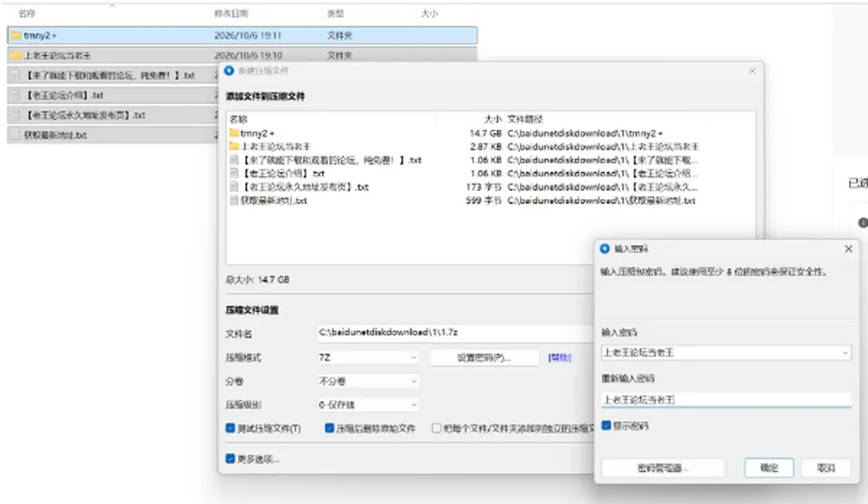Image resolution: width=868 pixels, height=504 pixels.
Task: Toggle the 更多选项 checkbox
Action: (231, 458)
